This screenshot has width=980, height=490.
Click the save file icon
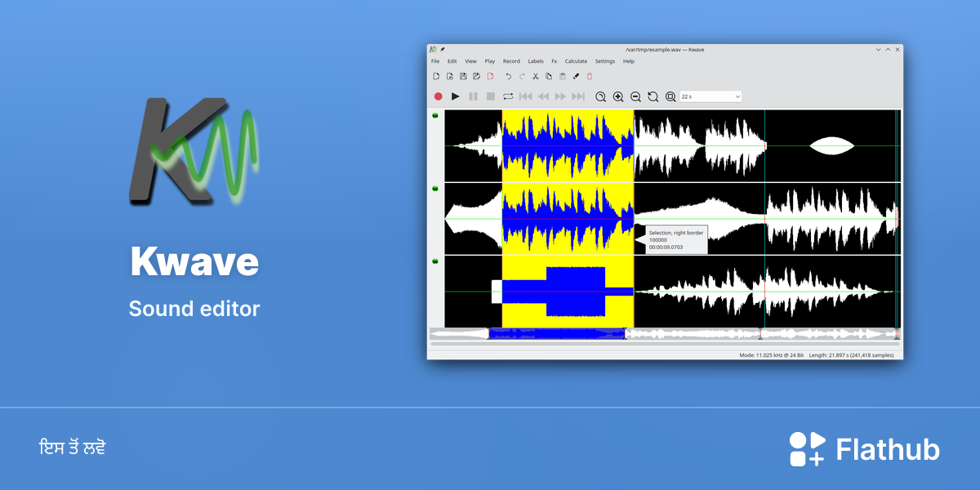463,76
